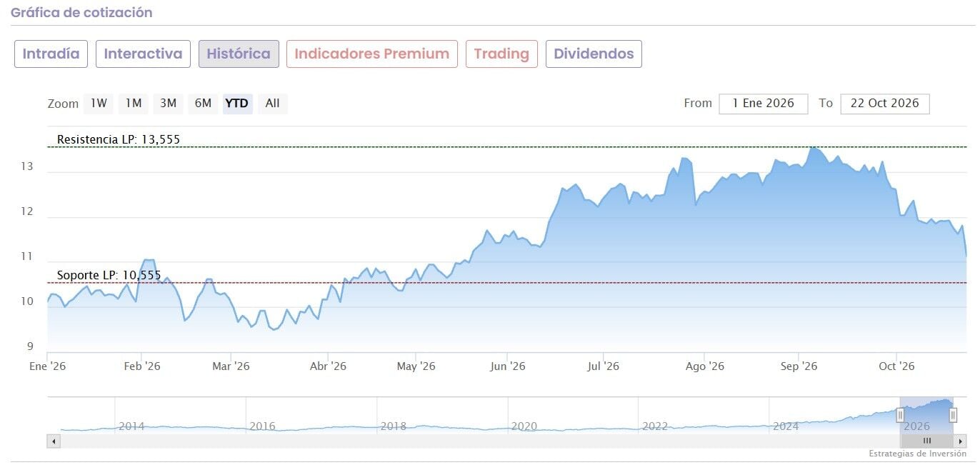Open the Intradía chart tab

pyautogui.click(x=51, y=54)
